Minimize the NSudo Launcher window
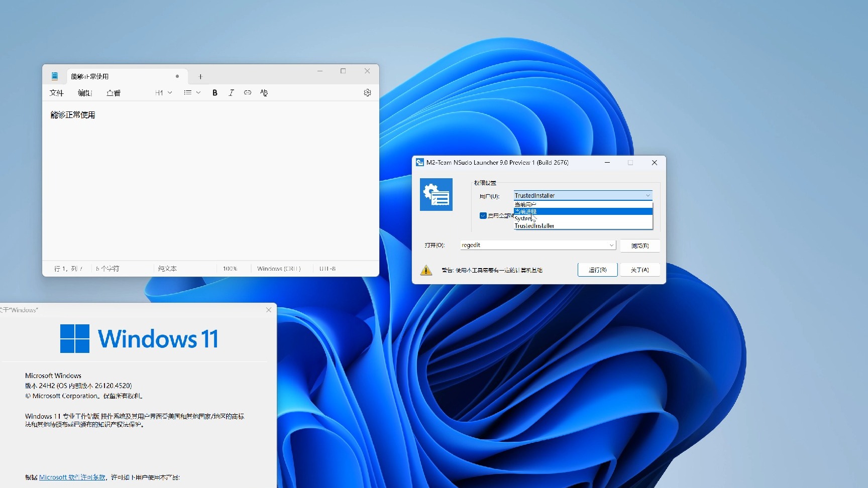 (x=607, y=163)
